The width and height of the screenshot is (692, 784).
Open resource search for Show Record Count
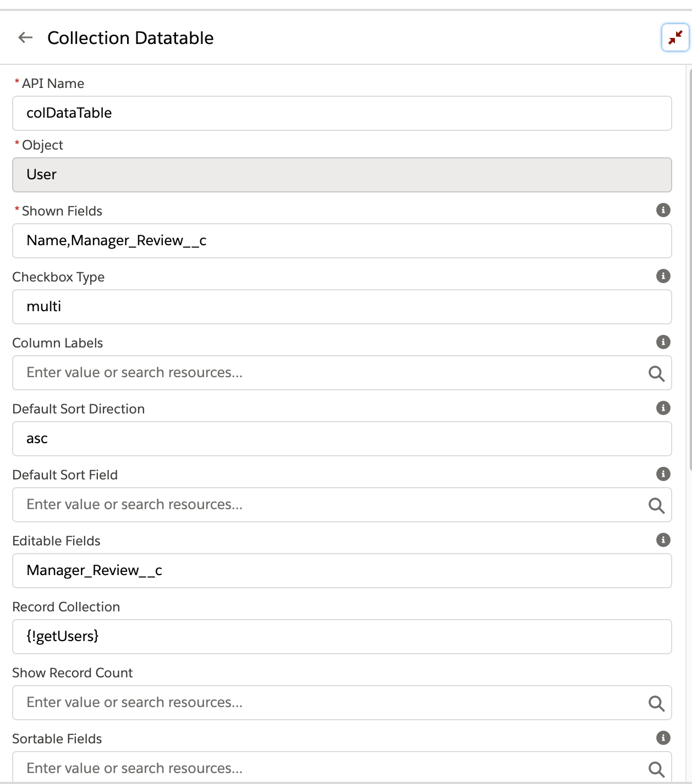point(656,703)
